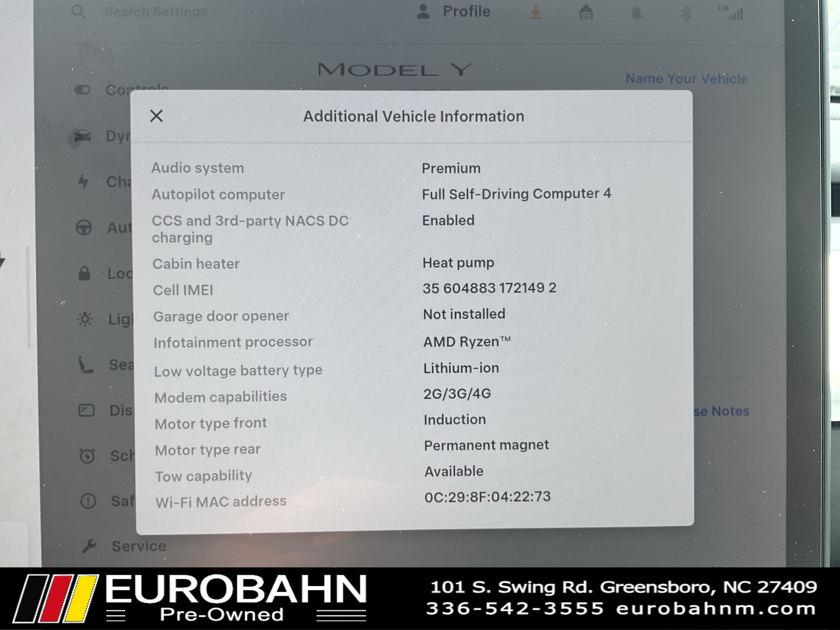Select Service wrench icon
Viewport: 840px width, 630px height.
point(89,546)
